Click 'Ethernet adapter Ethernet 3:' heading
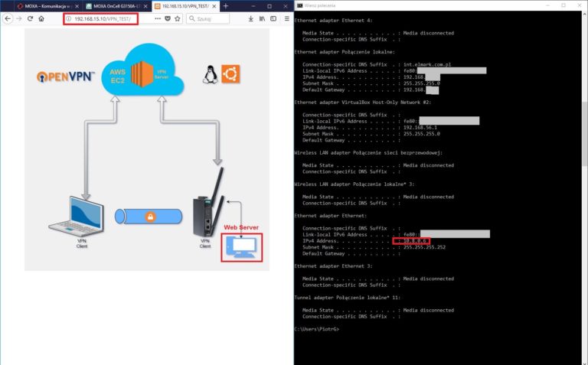Screen dimensions: 588x365 click(x=333, y=266)
